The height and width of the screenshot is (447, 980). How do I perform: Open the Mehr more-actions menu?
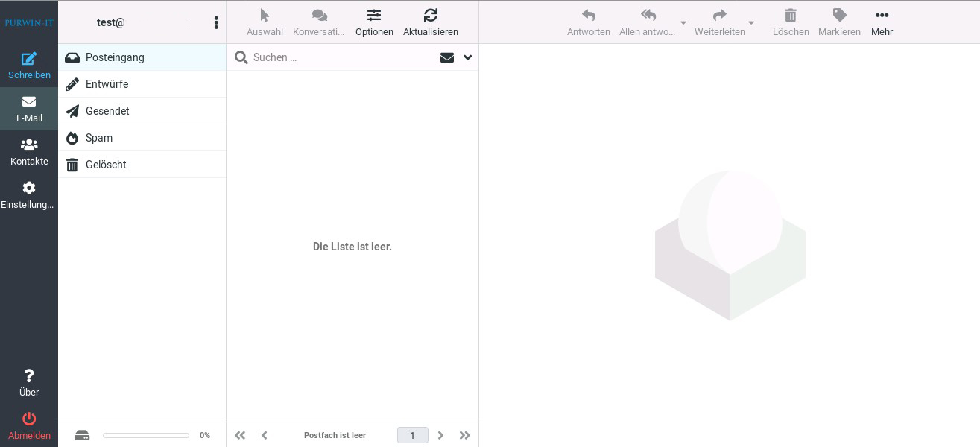[882, 22]
